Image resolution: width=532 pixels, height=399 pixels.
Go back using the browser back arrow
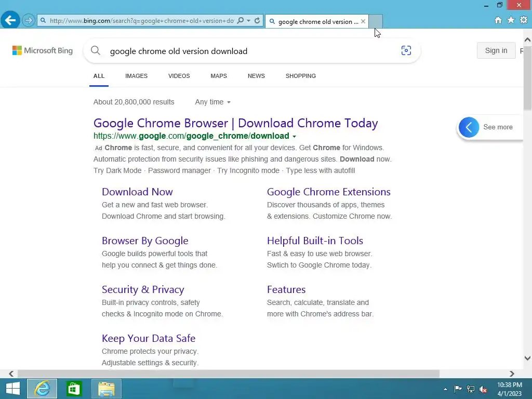(x=10, y=20)
